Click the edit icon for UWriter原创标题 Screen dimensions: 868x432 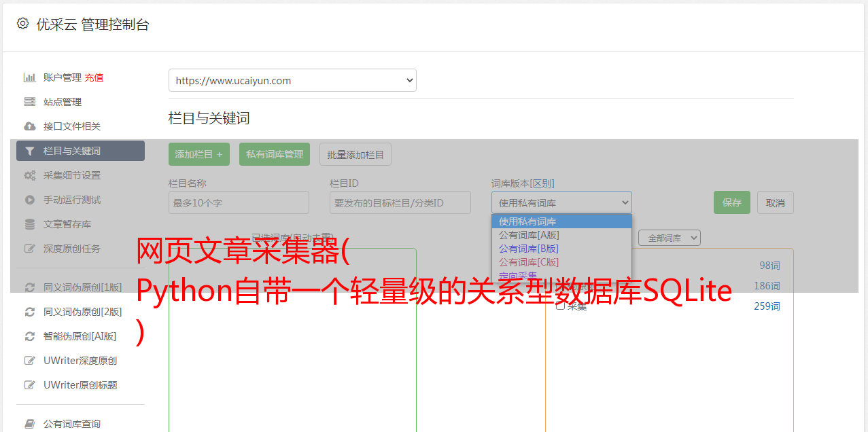tap(29, 385)
